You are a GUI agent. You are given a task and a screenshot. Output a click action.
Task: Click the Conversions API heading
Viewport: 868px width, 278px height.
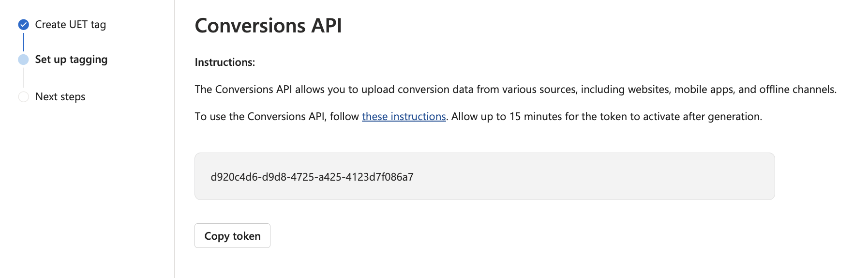pyautogui.click(x=268, y=26)
